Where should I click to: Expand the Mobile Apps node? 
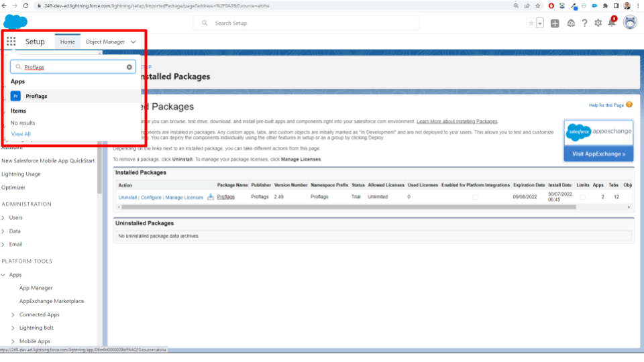pyautogui.click(x=13, y=341)
